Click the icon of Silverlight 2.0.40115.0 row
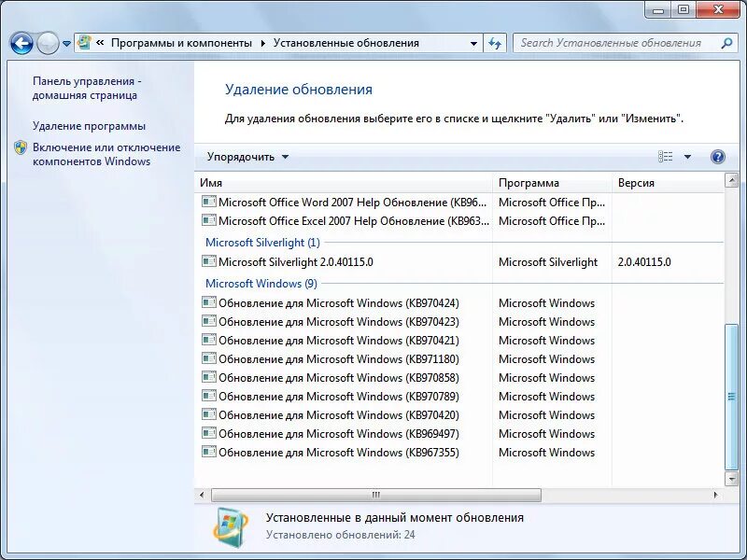The width and height of the screenshot is (747, 560). 208,261
